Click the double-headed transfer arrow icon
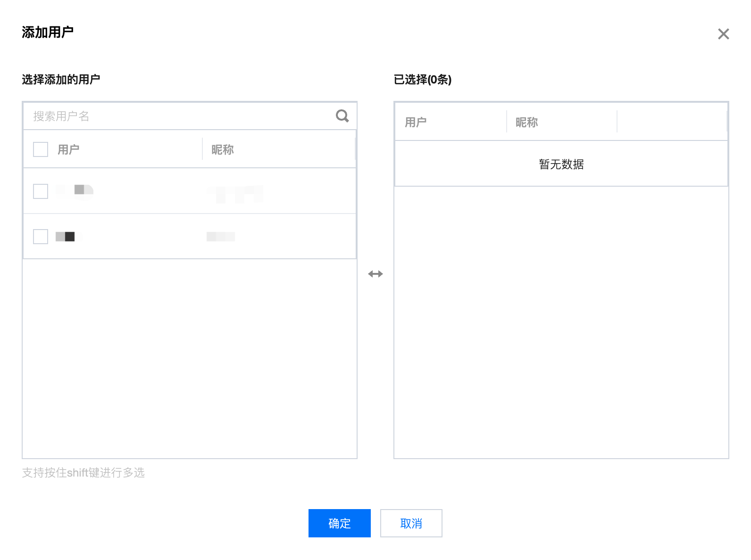Image resolution: width=751 pixels, height=560 pixels. click(375, 274)
